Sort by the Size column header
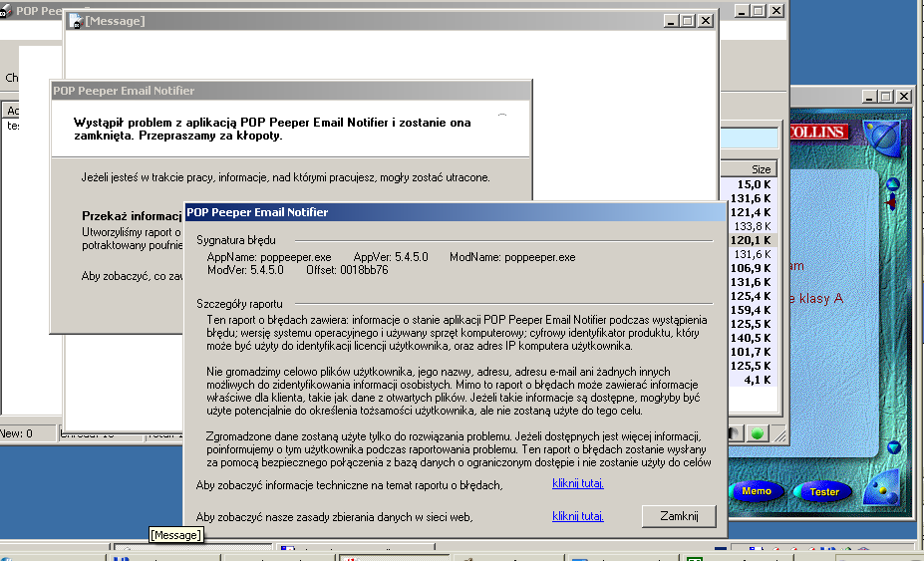Screen dimensions: 924x561 [749, 168]
